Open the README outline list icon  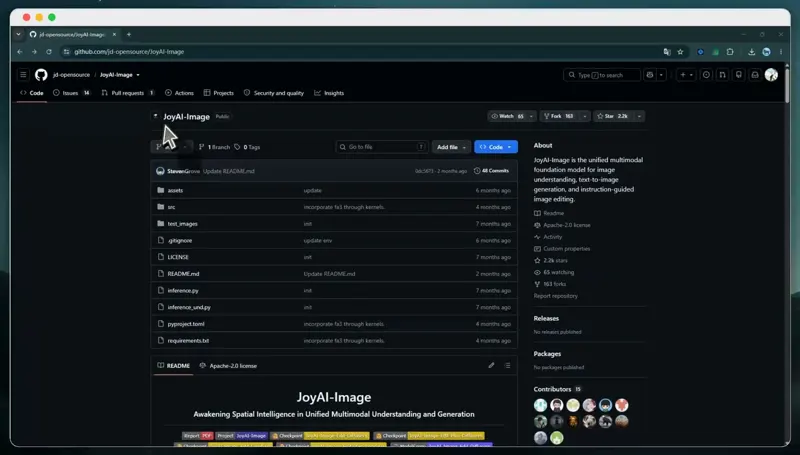click(508, 365)
